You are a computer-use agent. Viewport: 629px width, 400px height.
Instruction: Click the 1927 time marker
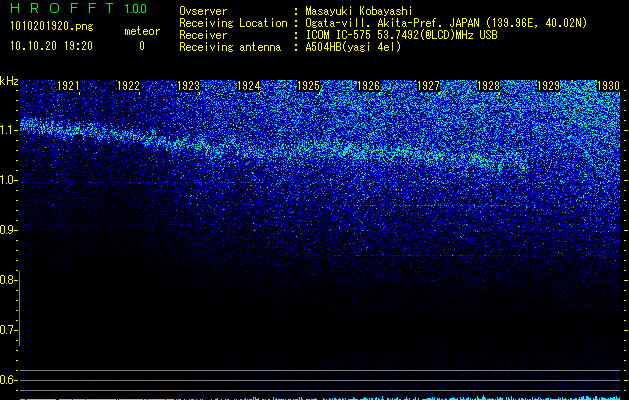[428, 86]
